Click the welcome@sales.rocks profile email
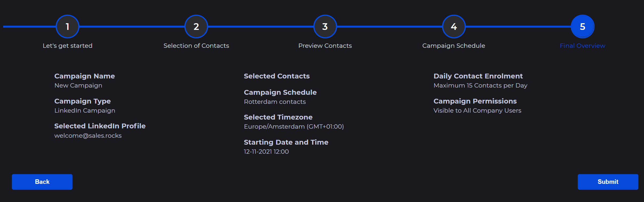The width and height of the screenshot is (644, 202). (x=88, y=136)
